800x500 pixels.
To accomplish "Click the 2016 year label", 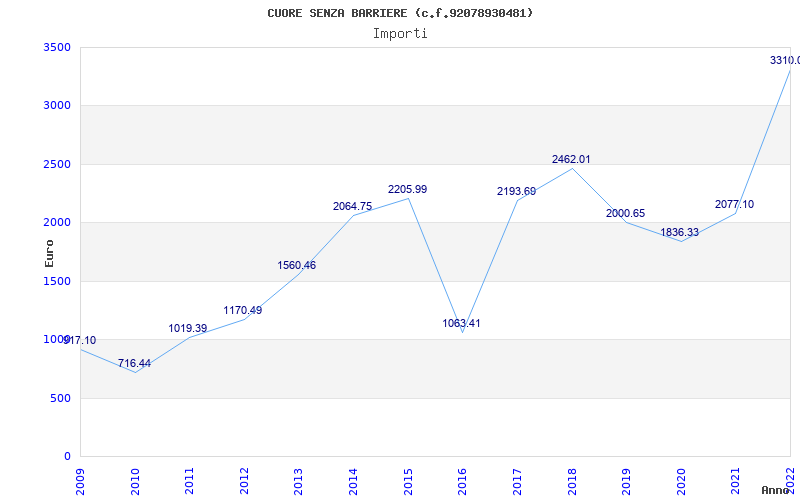I will 462,481.
